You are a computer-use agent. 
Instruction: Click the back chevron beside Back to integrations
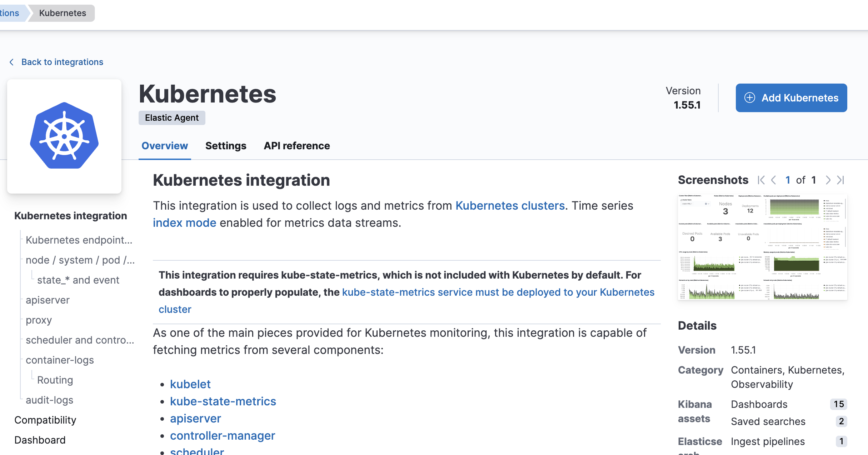click(x=11, y=62)
